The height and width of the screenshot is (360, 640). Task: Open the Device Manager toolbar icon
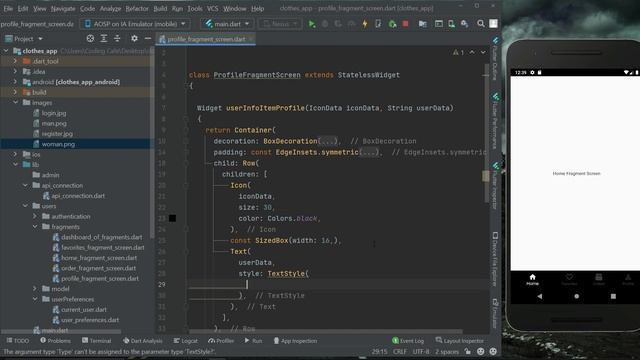point(451,24)
